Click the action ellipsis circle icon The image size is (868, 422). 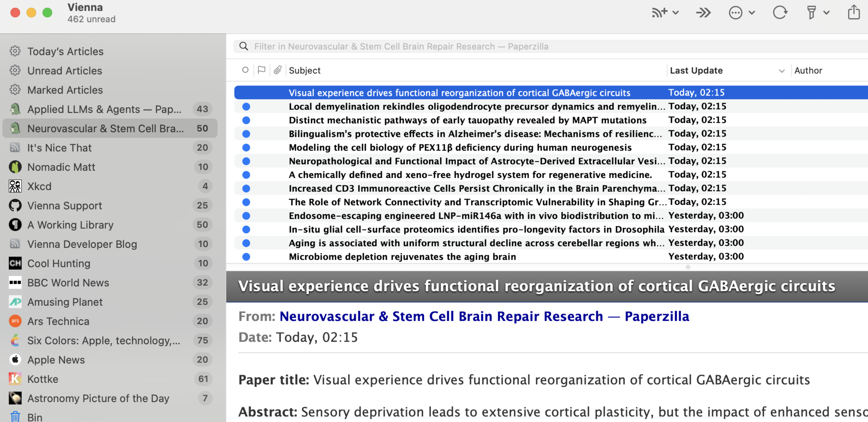[x=735, y=13]
